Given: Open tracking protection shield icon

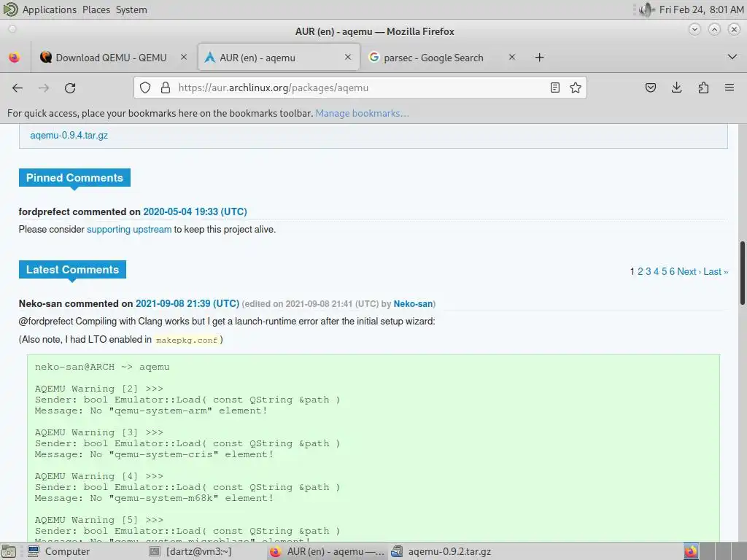Looking at the screenshot, I should pyautogui.click(x=145, y=87).
